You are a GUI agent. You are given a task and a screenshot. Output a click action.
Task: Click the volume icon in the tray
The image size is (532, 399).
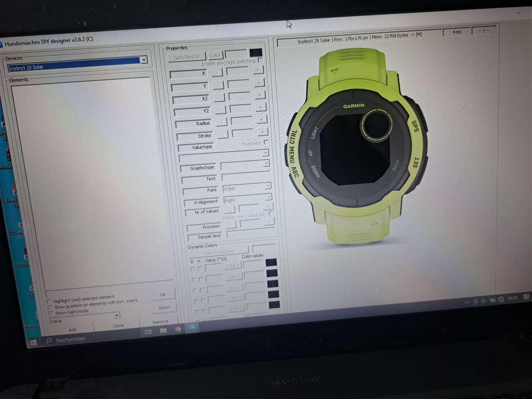pos(484,300)
